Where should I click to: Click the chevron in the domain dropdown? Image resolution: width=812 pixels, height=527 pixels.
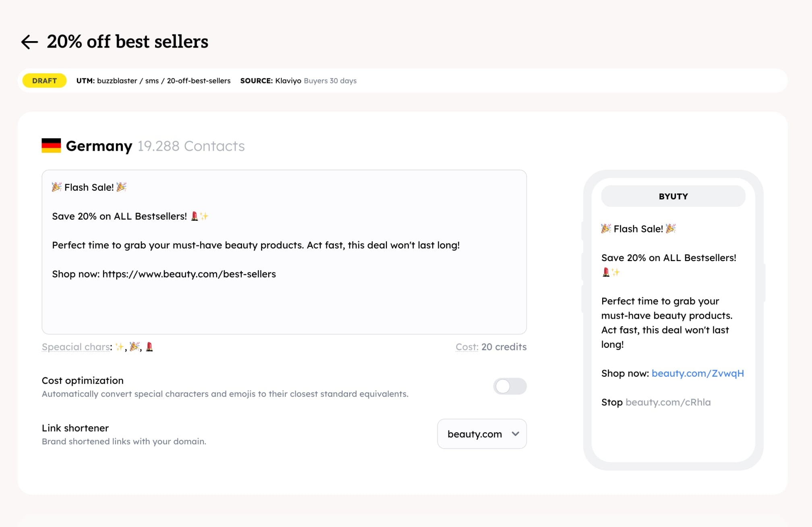pyautogui.click(x=515, y=434)
